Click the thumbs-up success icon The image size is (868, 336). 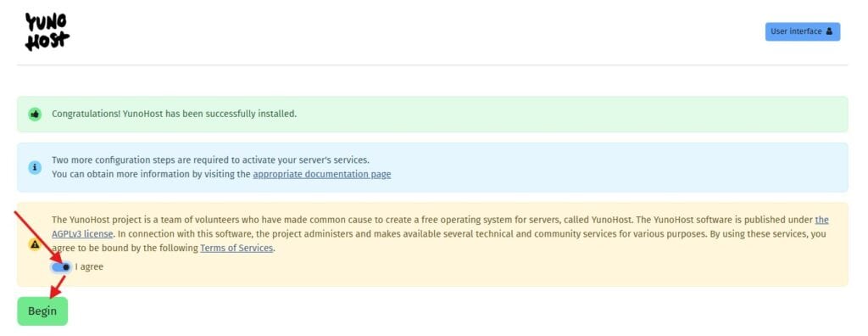[35, 115]
